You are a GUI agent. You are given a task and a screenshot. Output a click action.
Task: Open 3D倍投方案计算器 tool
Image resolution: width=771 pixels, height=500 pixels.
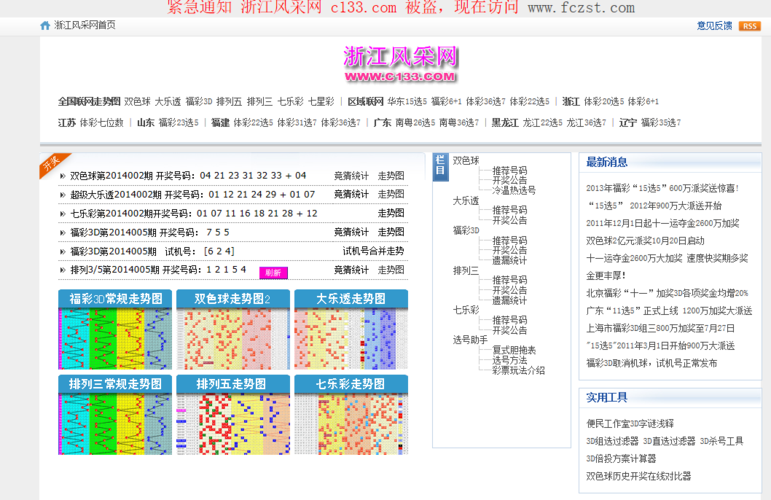621,458
